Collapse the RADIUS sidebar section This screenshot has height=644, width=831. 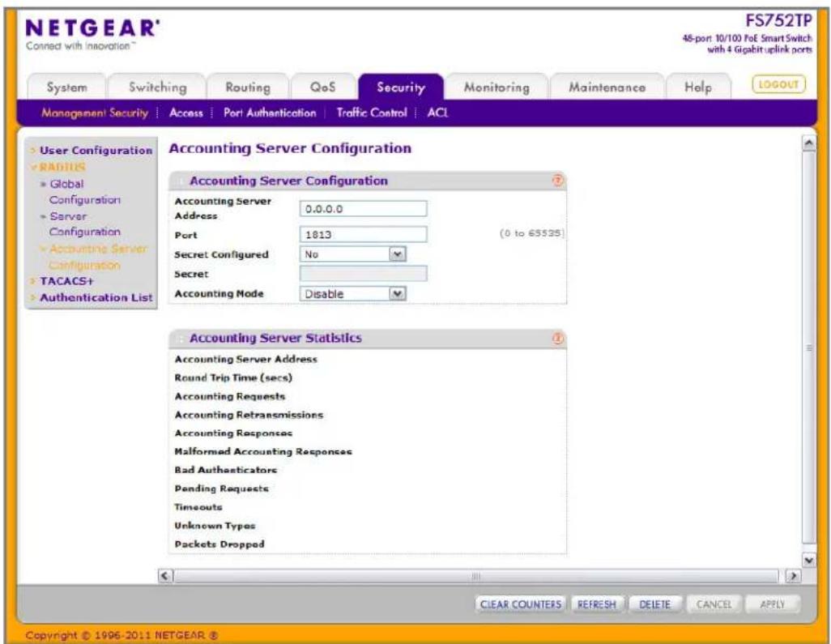click(x=62, y=167)
